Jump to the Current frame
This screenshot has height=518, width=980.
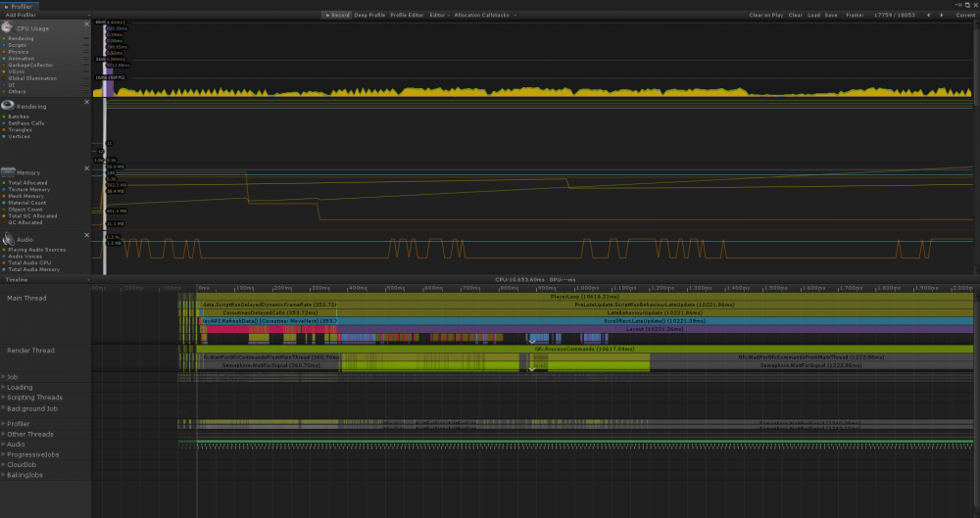click(x=964, y=16)
